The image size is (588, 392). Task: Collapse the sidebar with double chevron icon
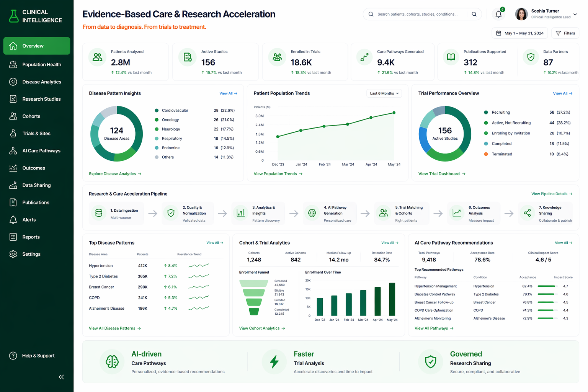point(61,377)
